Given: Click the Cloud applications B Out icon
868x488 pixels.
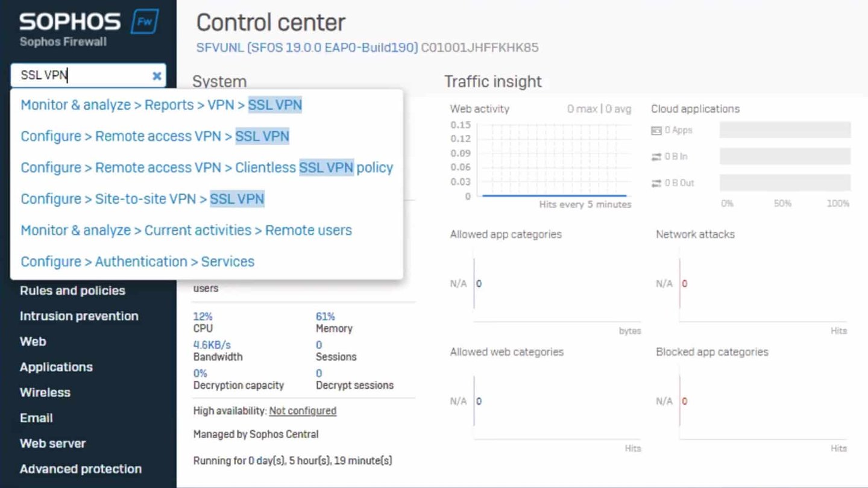Looking at the screenshot, I should click(x=656, y=183).
